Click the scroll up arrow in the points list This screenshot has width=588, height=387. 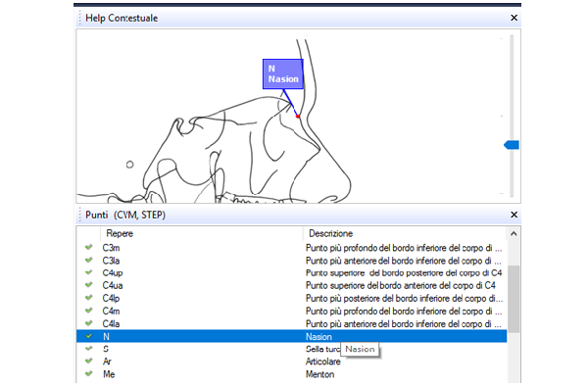(514, 233)
